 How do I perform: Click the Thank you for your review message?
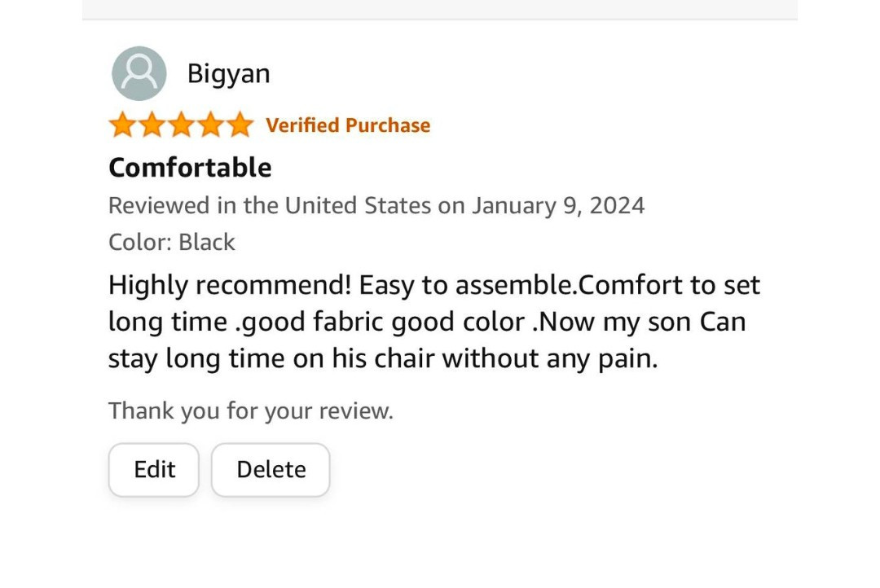tap(251, 411)
